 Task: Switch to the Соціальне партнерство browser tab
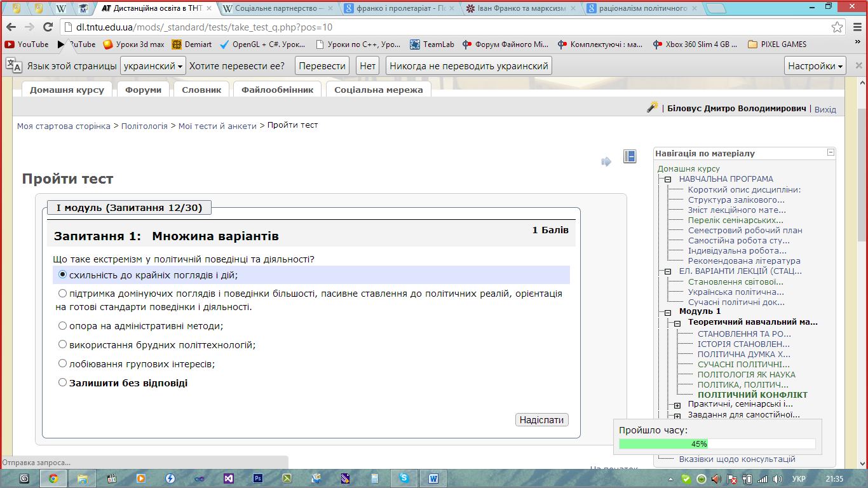click(276, 9)
